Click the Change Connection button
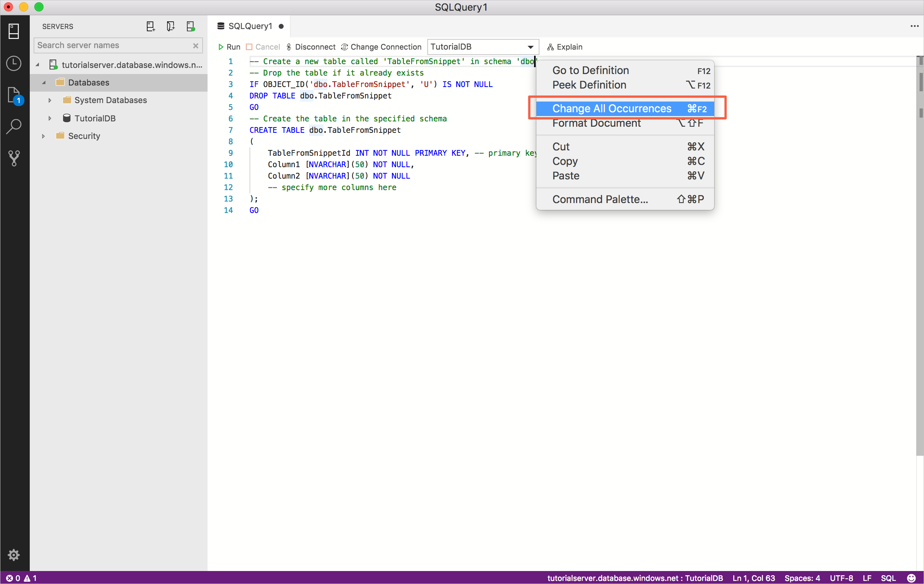 click(x=381, y=46)
